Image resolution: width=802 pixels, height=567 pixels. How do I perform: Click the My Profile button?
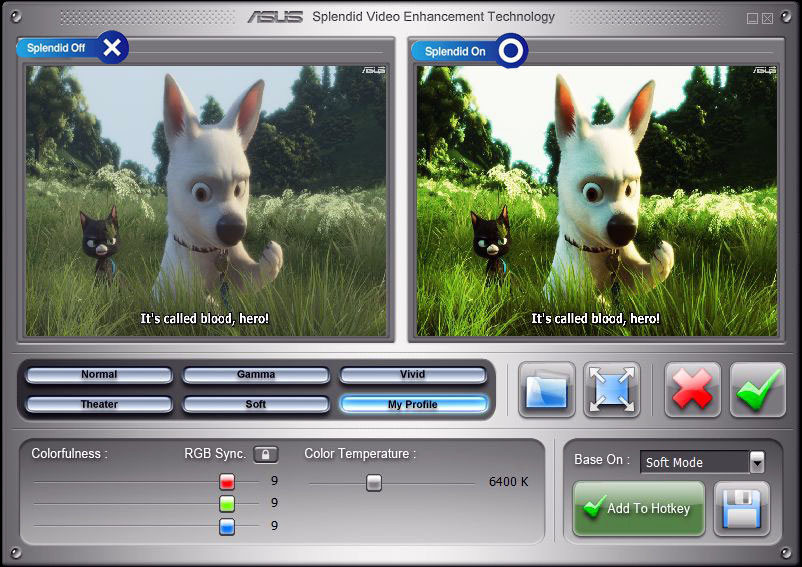(413, 404)
